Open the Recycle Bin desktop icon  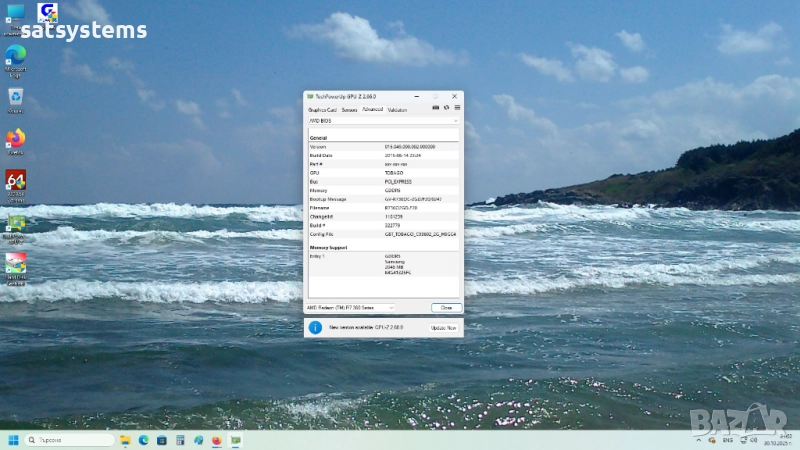pyautogui.click(x=16, y=98)
